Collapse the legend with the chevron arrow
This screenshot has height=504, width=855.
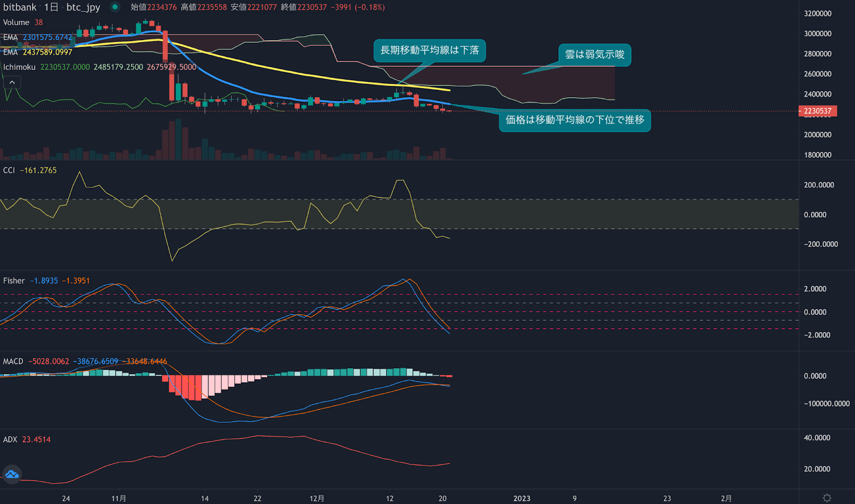pyautogui.click(x=12, y=82)
